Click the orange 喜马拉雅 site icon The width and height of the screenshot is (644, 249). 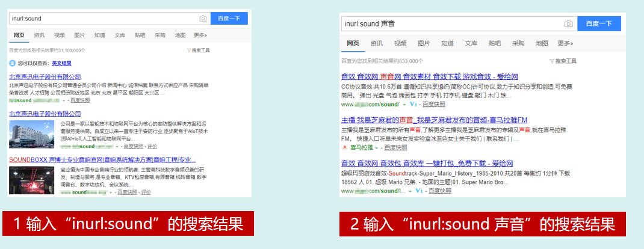click(345, 148)
